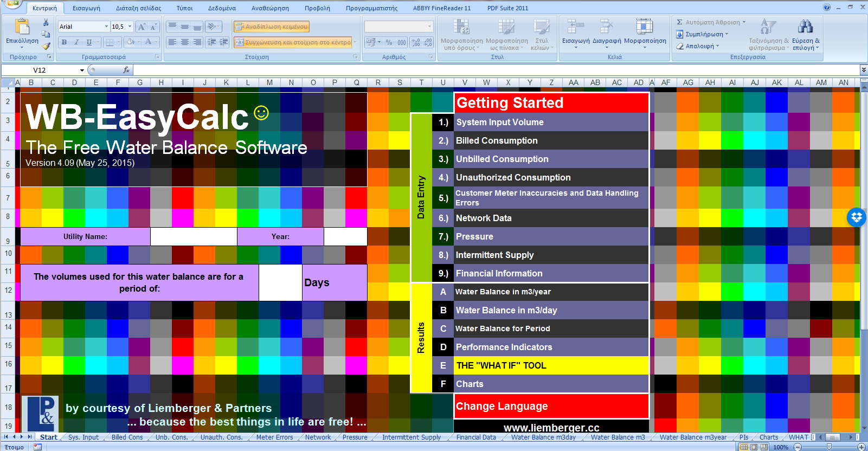The image size is (868, 451).
Task: Align text left
Action: 172,42
